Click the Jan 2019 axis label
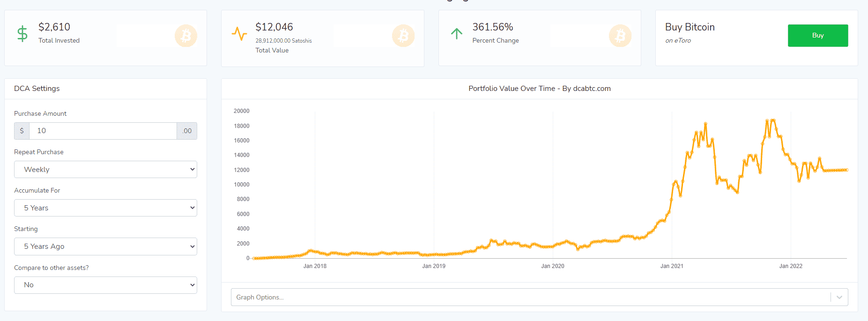 point(433,266)
